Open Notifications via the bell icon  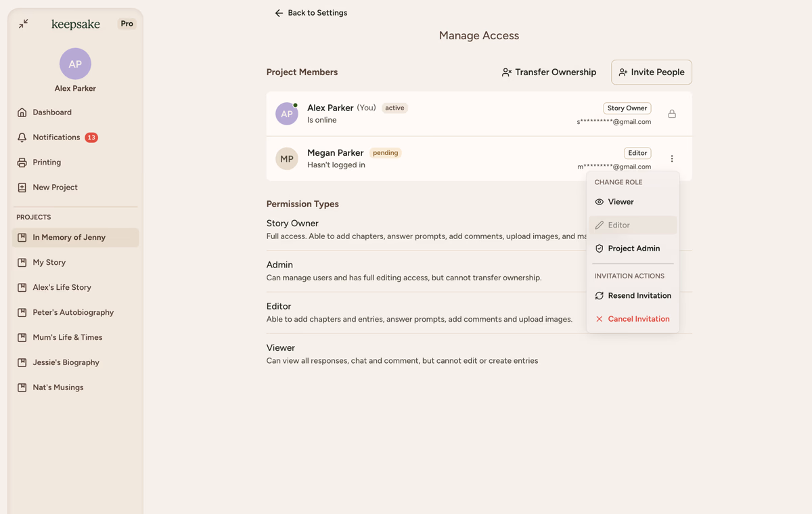pyautogui.click(x=22, y=137)
